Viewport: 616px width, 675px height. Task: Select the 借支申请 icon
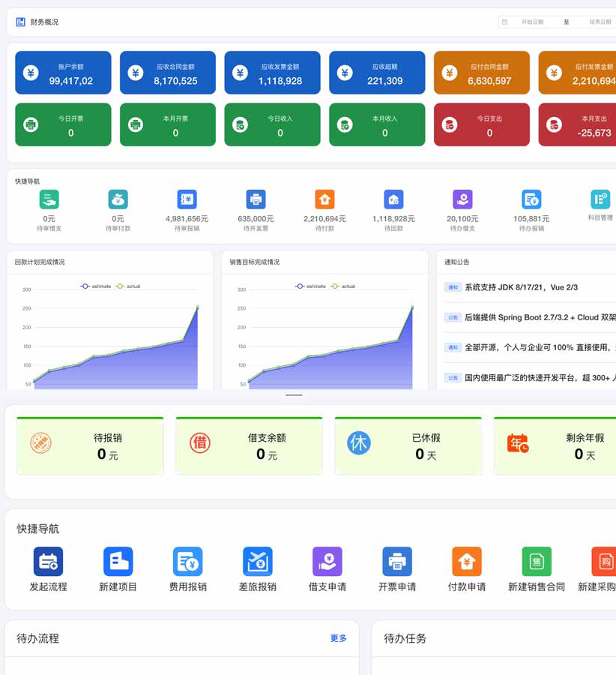pos(327,561)
